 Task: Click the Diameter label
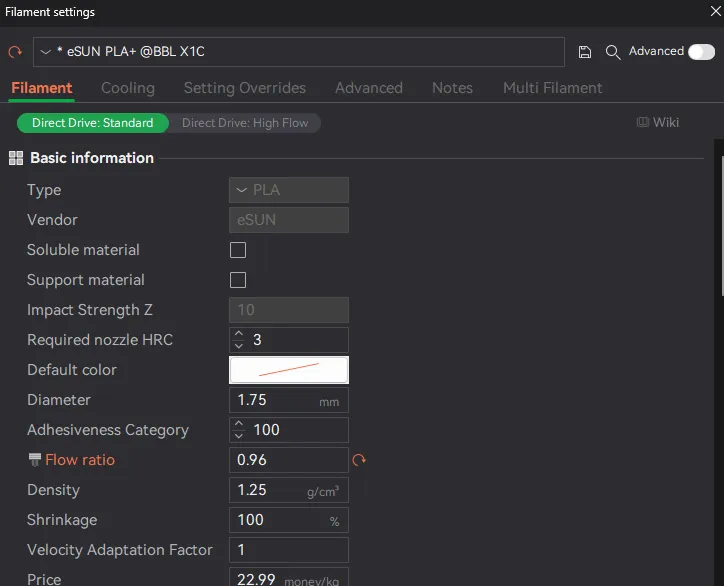tap(59, 400)
